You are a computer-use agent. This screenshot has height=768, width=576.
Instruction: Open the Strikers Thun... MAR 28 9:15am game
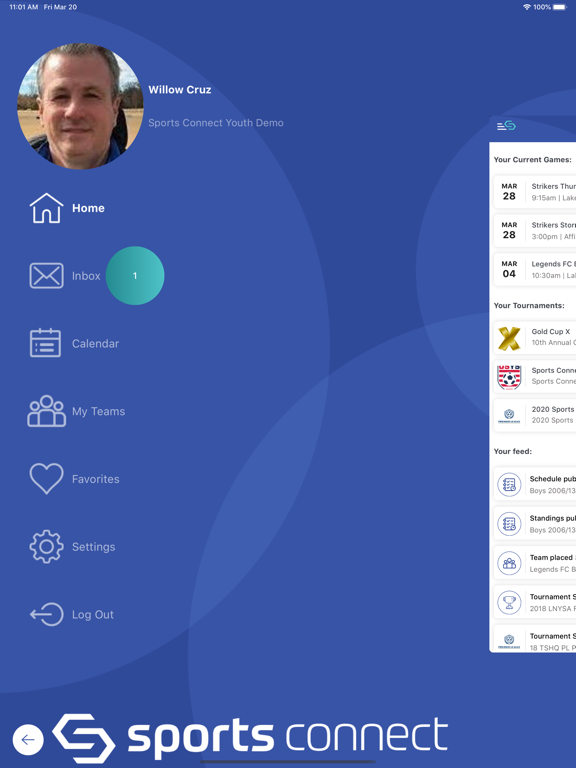[x=535, y=192]
